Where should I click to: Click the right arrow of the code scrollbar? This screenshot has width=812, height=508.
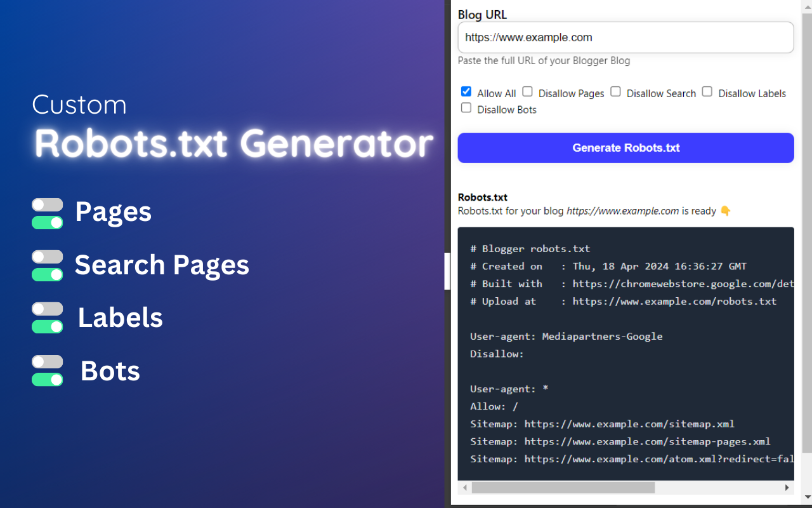point(787,487)
